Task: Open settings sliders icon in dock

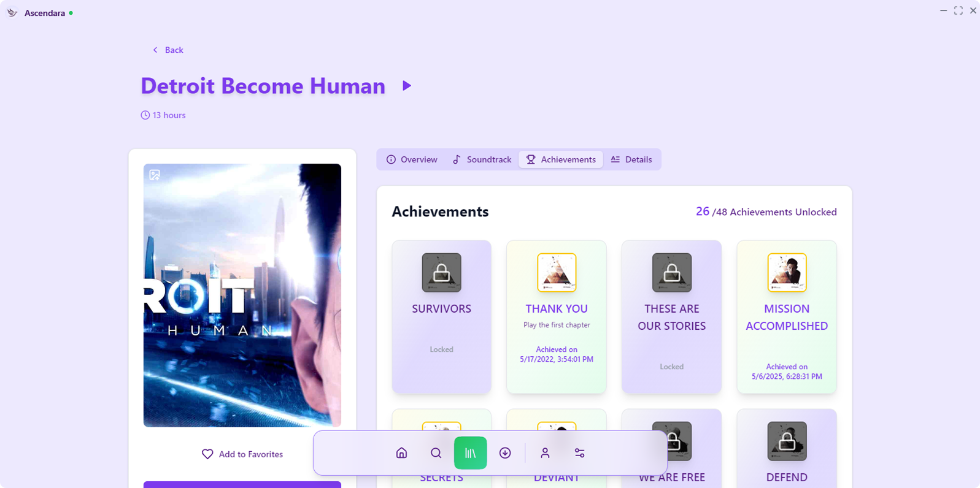Action: tap(579, 453)
